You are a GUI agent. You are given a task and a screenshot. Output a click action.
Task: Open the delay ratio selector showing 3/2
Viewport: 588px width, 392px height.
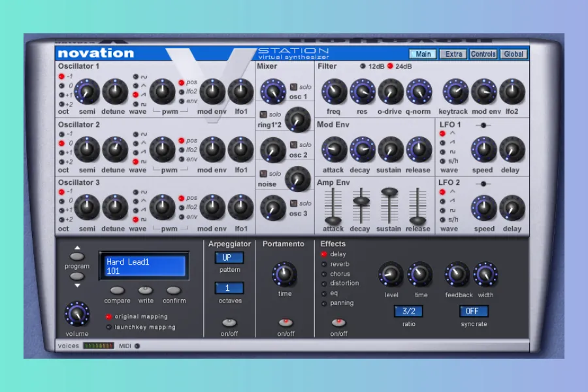click(408, 311)
